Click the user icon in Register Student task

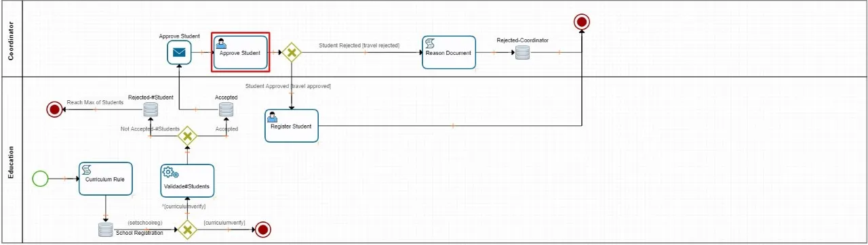(x=273, y=116)
